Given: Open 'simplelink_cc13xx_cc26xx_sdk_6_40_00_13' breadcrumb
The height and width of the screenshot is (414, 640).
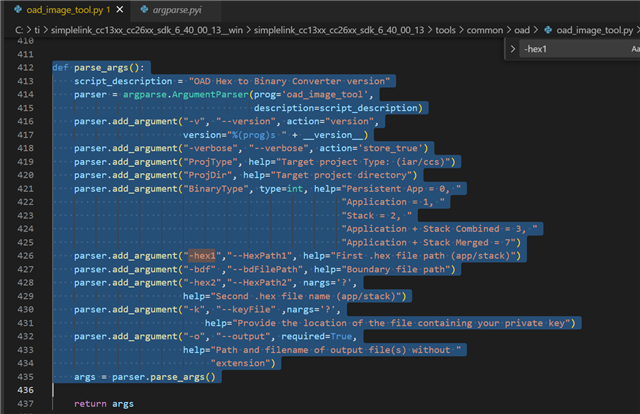Looking at the screenshot, I should [339, 30].
